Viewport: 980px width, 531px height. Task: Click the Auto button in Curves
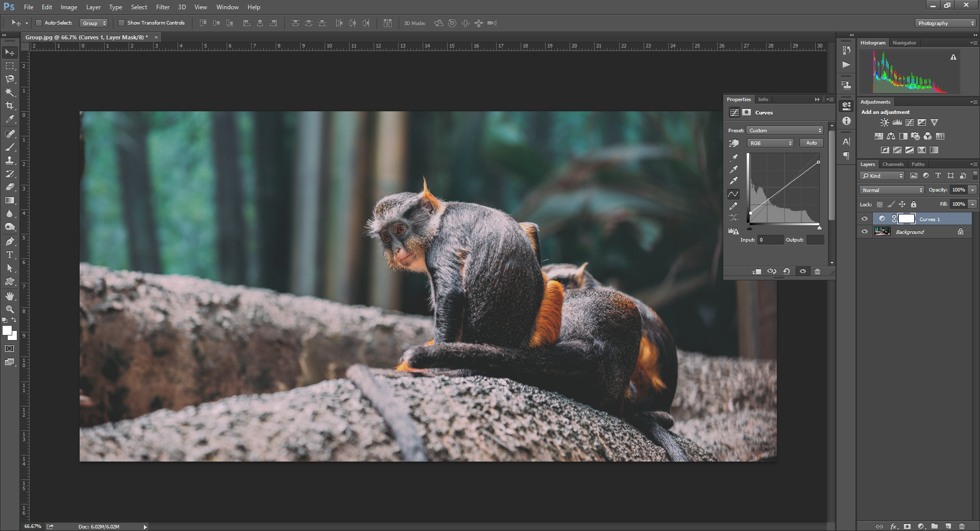tap(812, 143)
